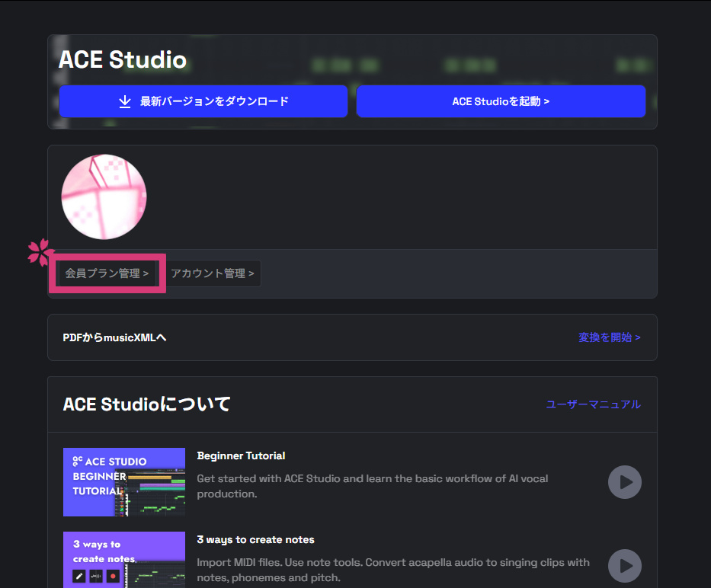Viewport: 711px width, 588px height.
Task: Click the ACE Studioについて section heading
Action: tap(146, 404)
